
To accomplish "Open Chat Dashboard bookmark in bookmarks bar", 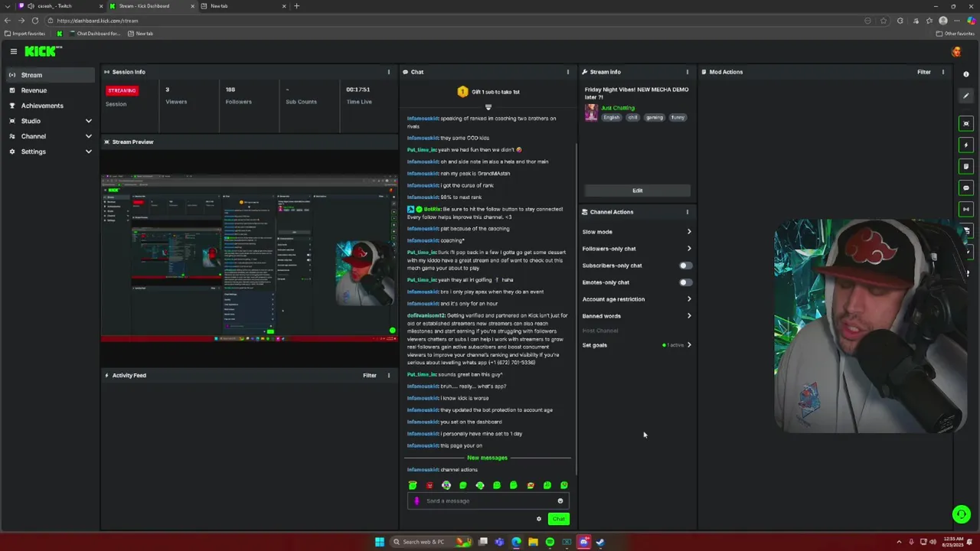I will click(x=95, y=34).
